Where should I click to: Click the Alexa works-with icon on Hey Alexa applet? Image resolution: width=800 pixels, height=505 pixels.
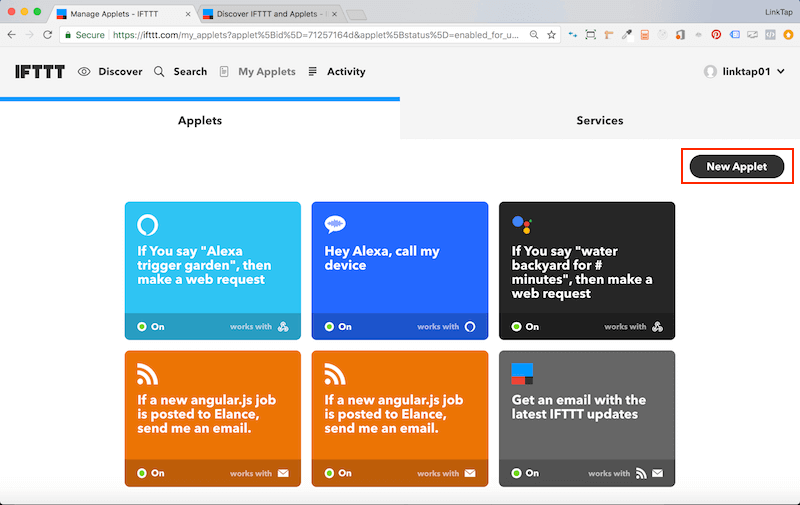point(470,326)
